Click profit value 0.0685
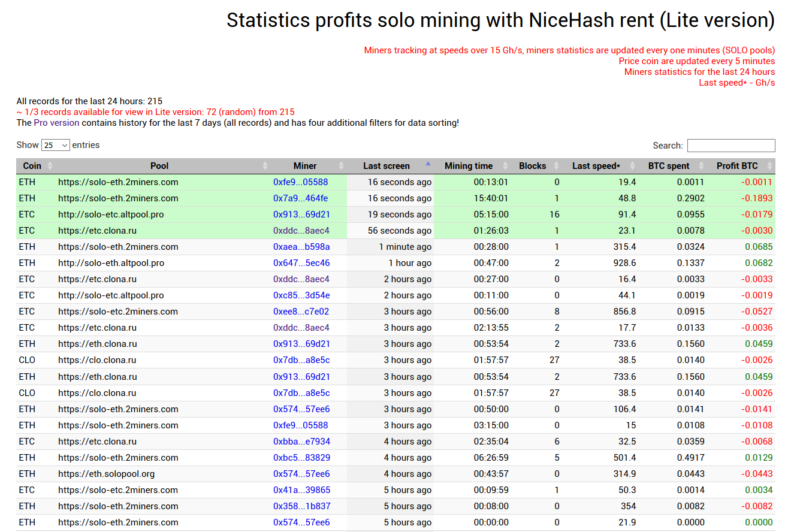The width and height of the screenshot is (791, 532). (758, 247)
